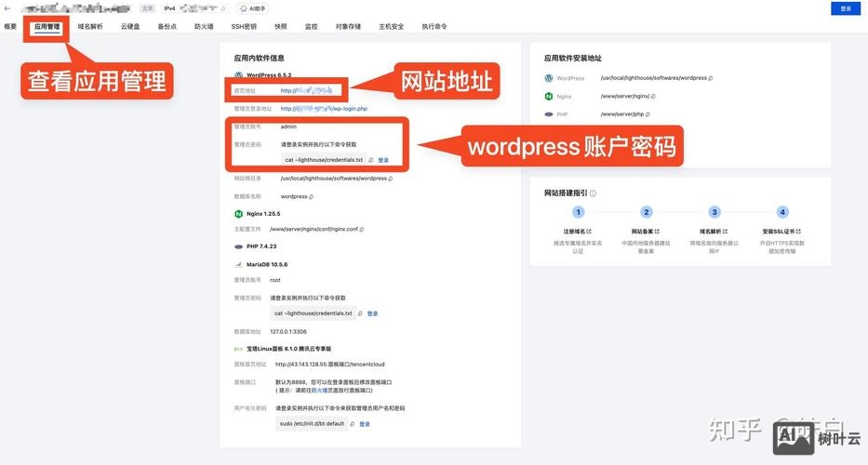
Task: Open the 监控 tab
Action: coord(311,27)
